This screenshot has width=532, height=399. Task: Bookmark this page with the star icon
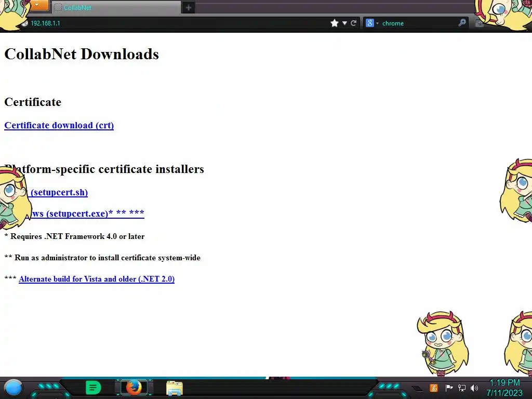click(x=334, y=23)
